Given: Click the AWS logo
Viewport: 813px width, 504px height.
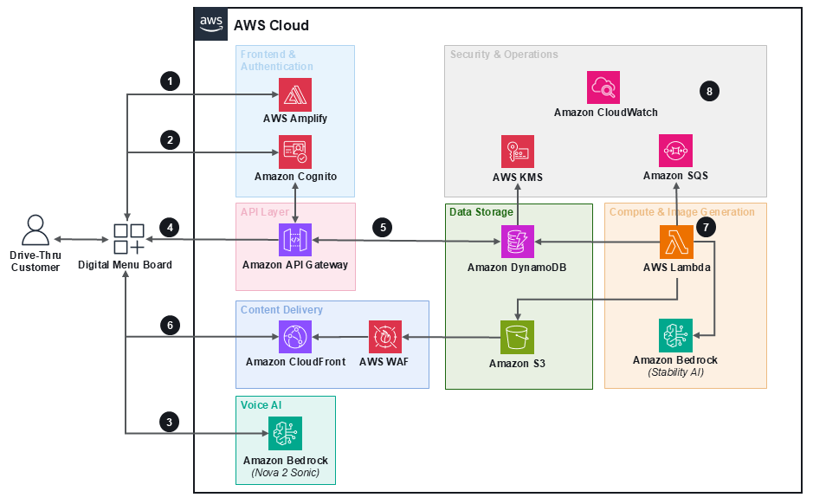Looking at the screenshot, I should point(211,24).
